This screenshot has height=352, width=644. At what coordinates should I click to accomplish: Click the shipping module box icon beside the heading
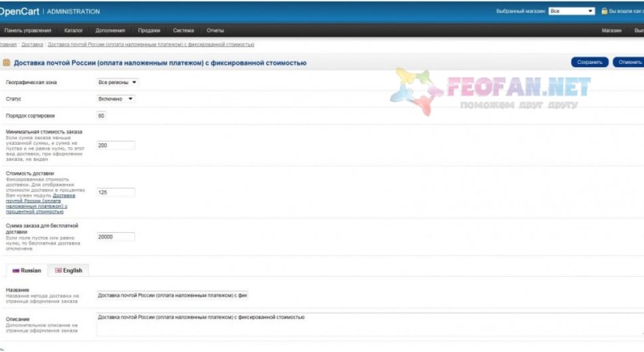6,62
